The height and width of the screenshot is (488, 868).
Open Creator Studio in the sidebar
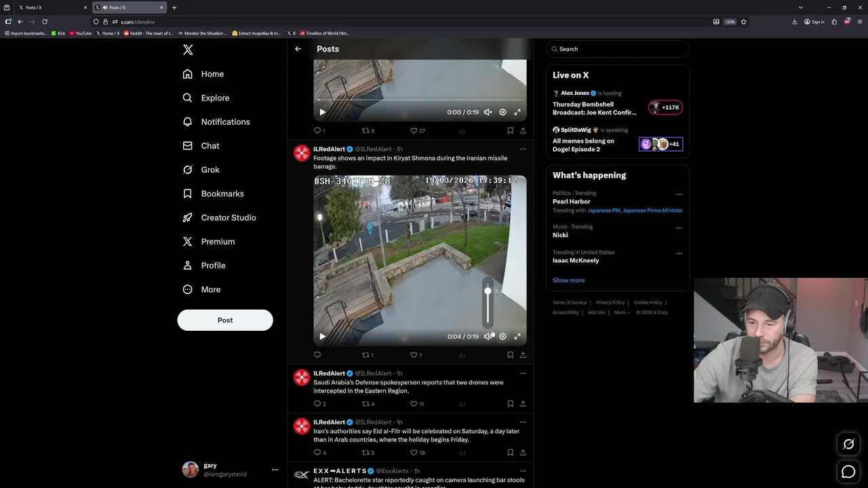[219, 218]
